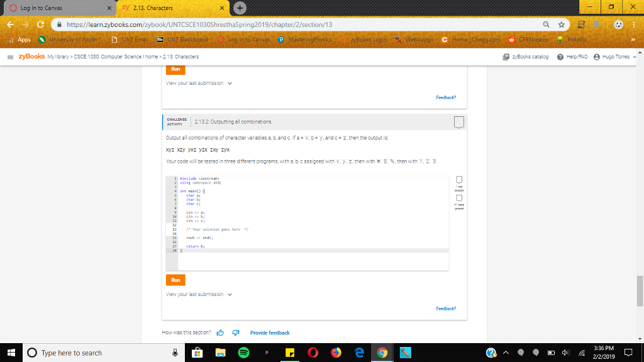Click the '1 test passed' indicator box
This screenshot has height=362, width=644.
459,180
